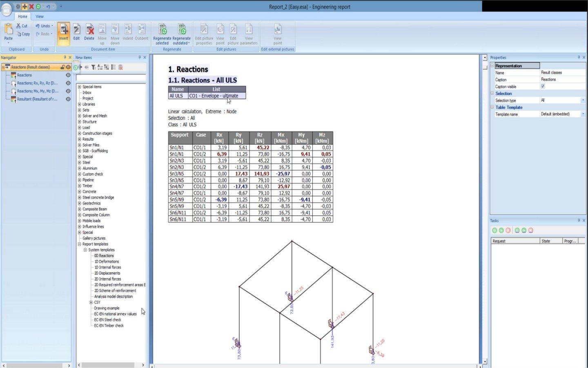This screenshot has height=368, width=588.
Task: Switch to the View ribbon tab
Action: pyautogui.click(x=39, y=16)
